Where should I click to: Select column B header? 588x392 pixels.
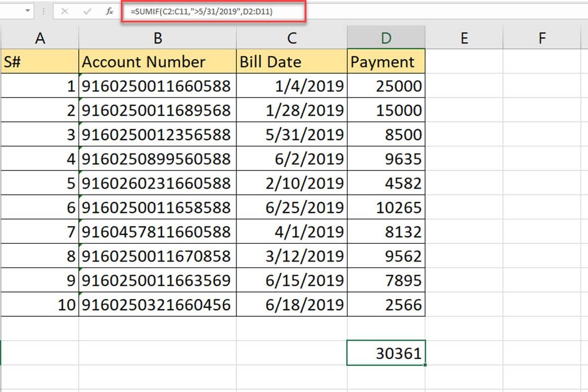pyautogui.click(x=157, y=38)
